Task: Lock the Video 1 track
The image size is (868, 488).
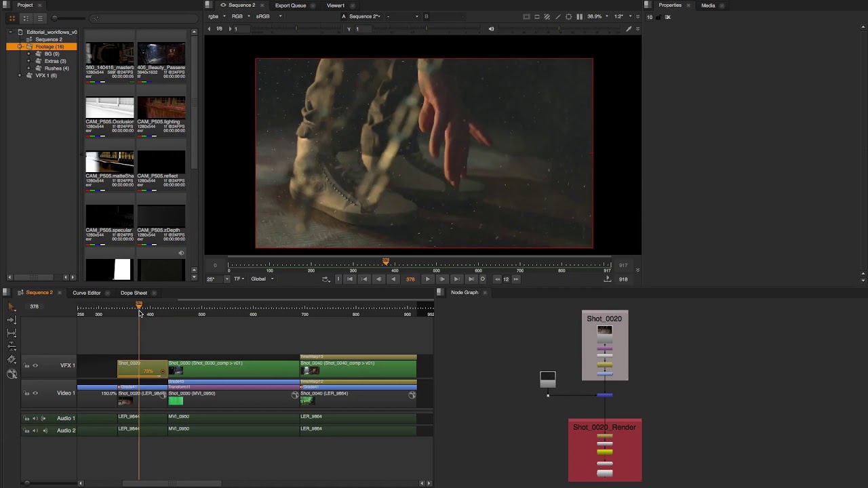Action: (26, 393)
